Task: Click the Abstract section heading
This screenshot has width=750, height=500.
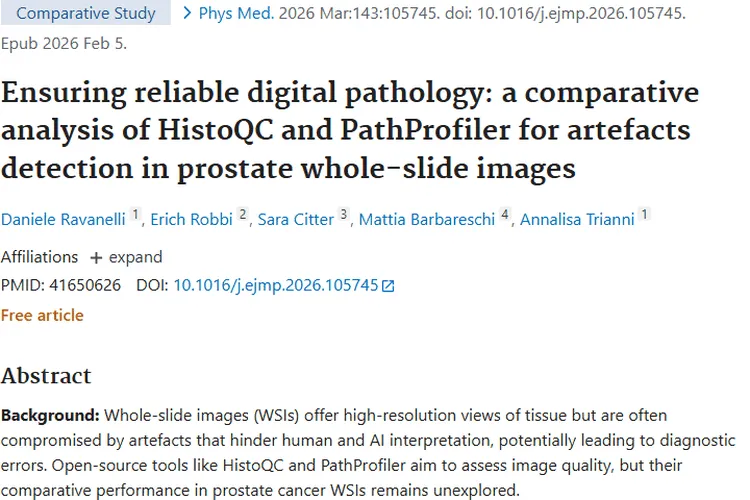Action: (x=46, y=376)
